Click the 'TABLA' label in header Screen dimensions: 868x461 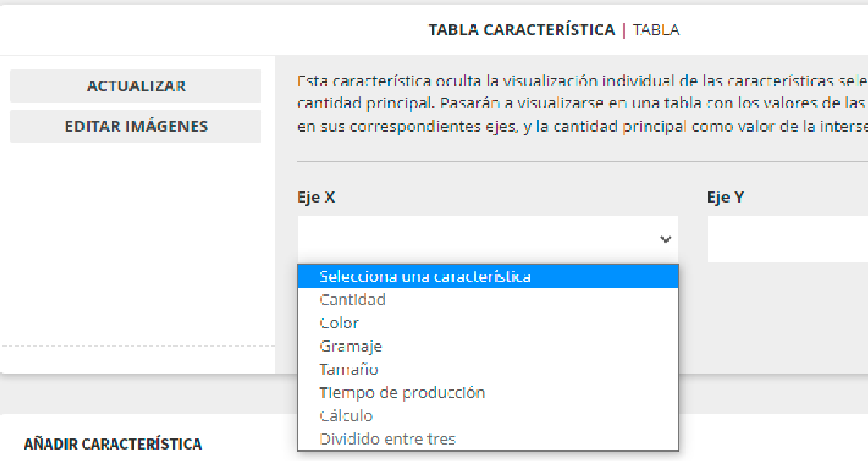[x=655, y=30]
